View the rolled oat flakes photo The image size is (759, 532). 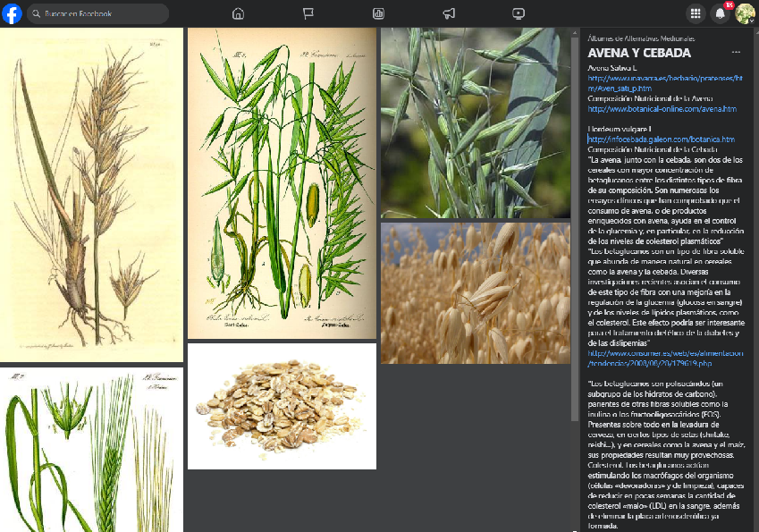pyautogui.click(x=282, y=406)
